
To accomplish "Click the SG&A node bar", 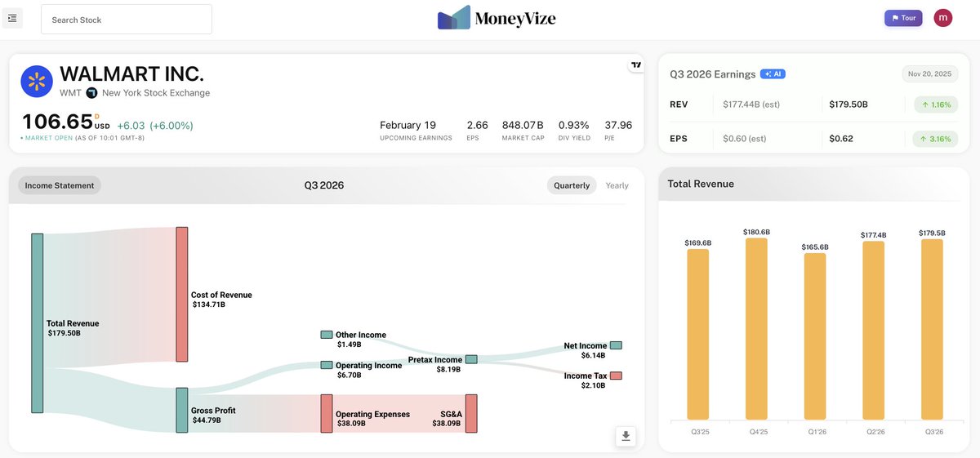I will tap(471, 413).
